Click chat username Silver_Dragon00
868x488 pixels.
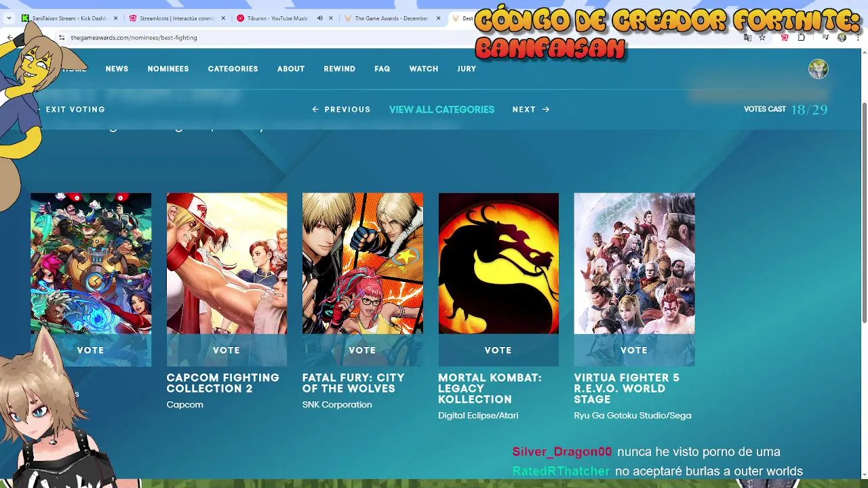561,451
